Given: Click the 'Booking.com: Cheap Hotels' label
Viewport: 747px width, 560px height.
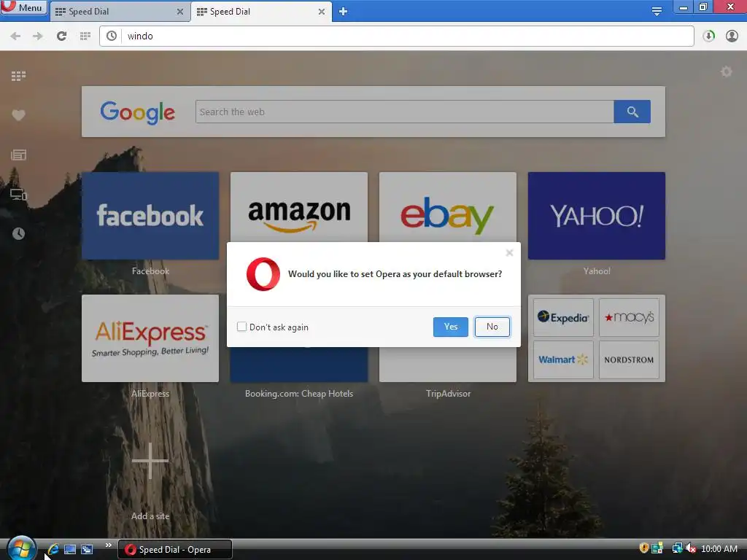Looking at the screenshot, I should (298, 393).
